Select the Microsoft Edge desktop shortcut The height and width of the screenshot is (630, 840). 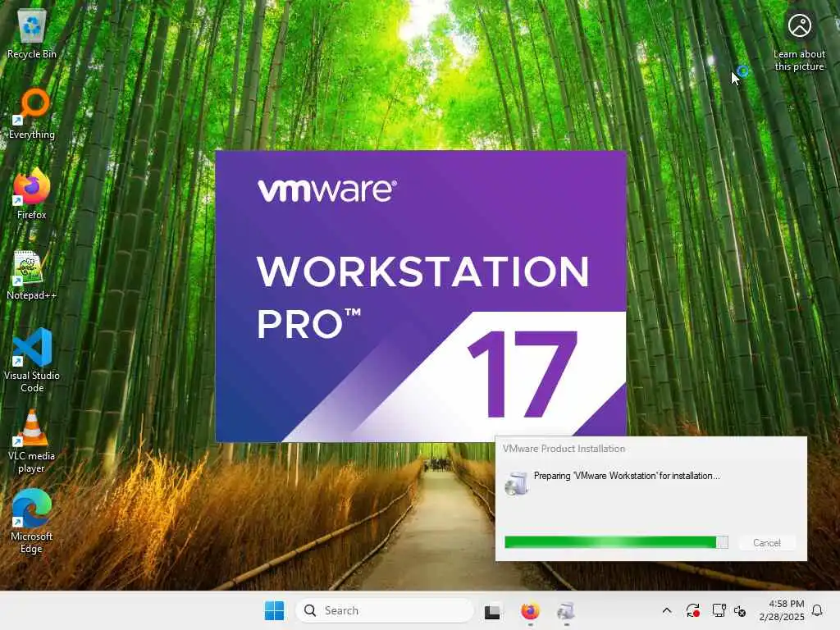pyautogui.click(x=32, y=522)
